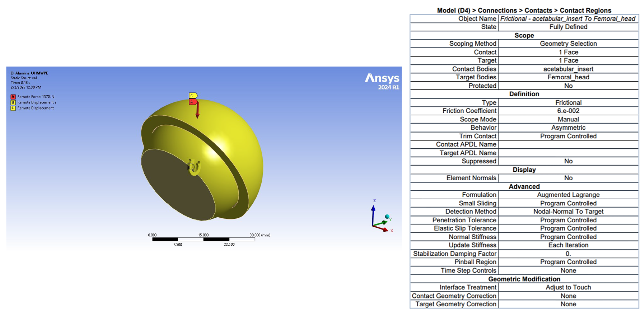This screenshot has height=315, width=644.
Task: Click the B tag on the flat face
Action: click(x=190, y=167)
